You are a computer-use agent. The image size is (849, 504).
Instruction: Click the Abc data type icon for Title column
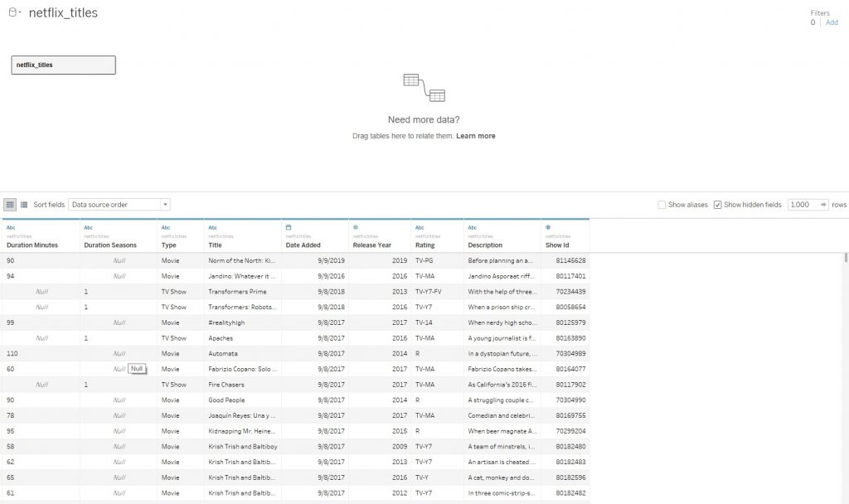pos(213,227)
